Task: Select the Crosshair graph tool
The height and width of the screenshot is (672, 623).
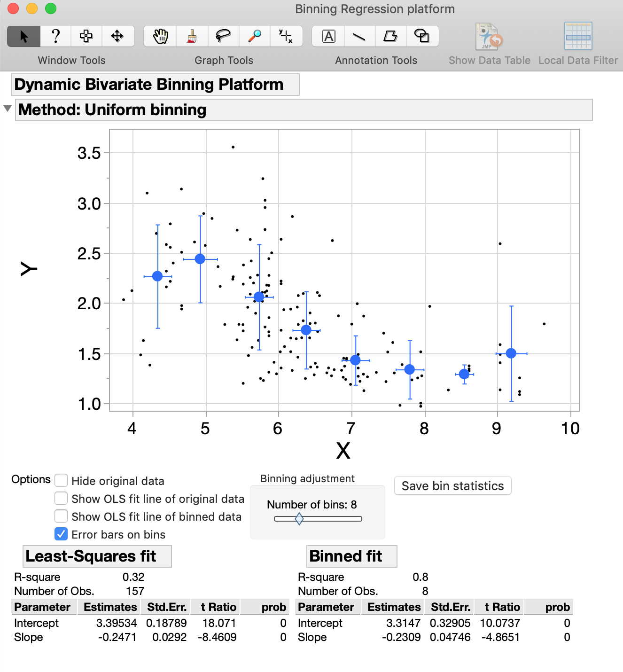Action: point(286,36)
